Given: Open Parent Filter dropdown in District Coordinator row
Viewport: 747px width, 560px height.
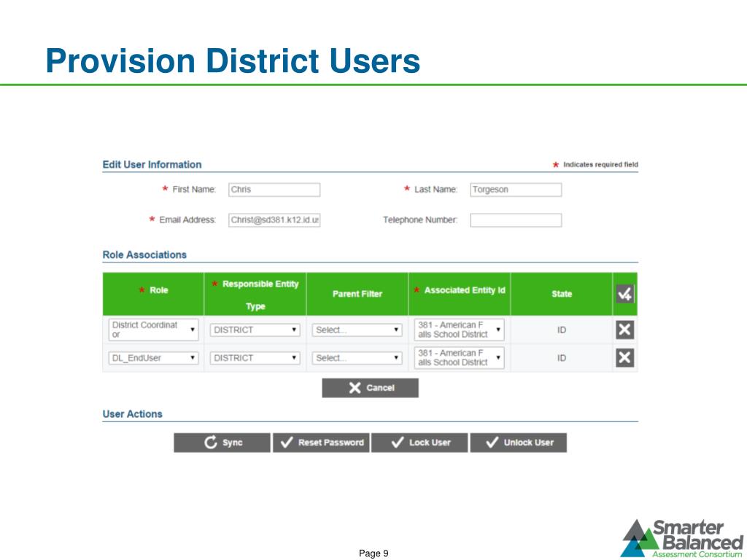Looking at the screenshot, I should [x=357, y=330].
